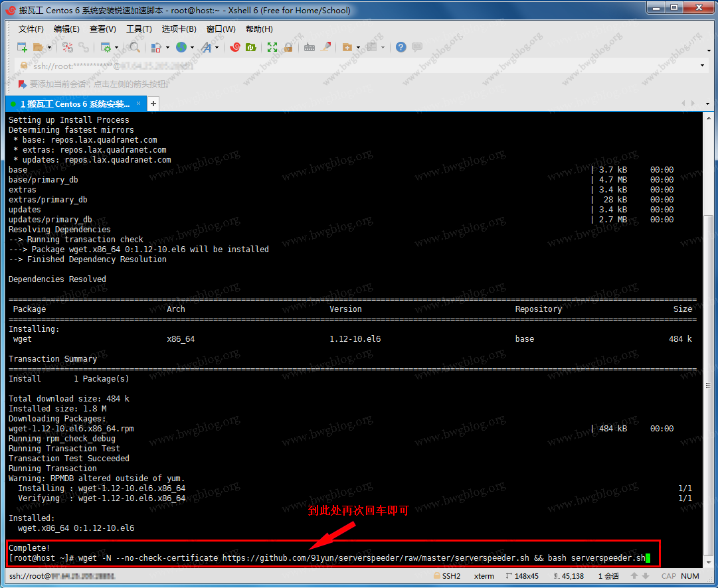Click the ssh://root address bar field
The image size is (718, 588).
point(362,66)
